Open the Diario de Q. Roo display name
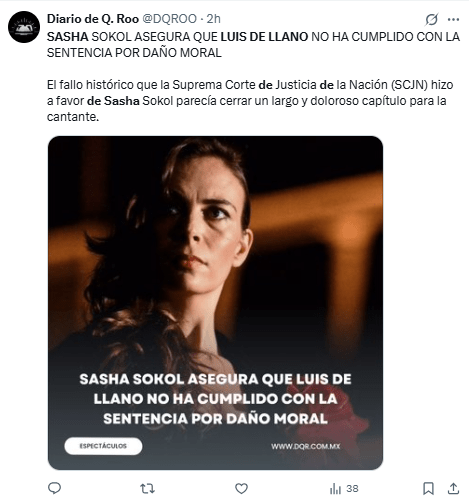The image size is (469, 504). pos(93,19)
